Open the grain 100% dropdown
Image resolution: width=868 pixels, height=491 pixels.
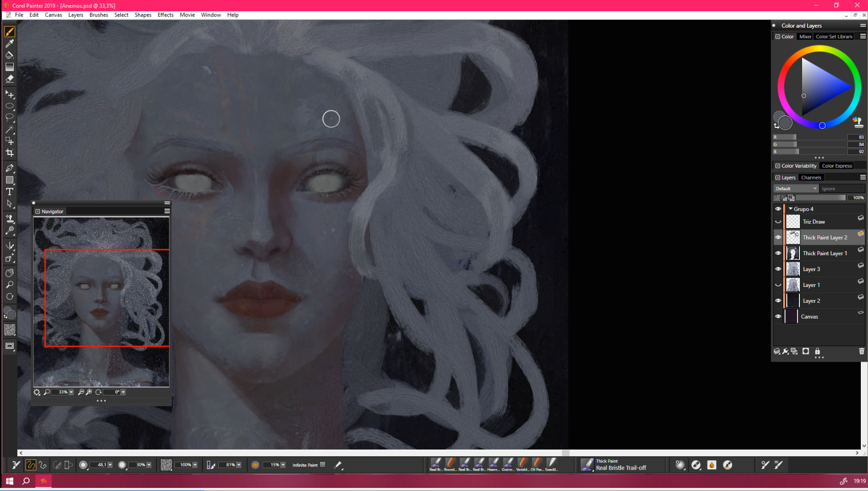[x=195, y=465]
